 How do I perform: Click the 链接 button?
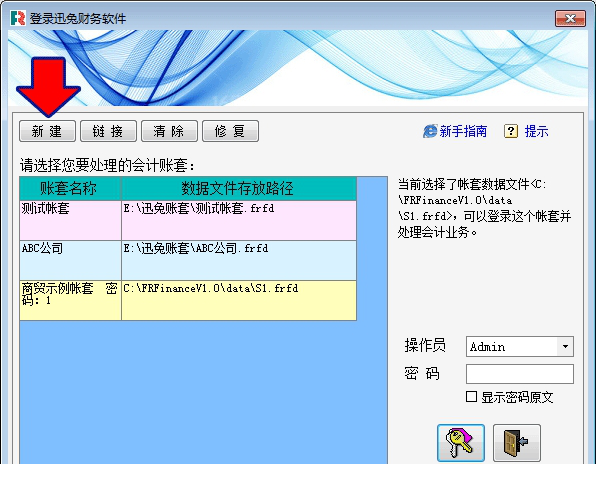108,131
